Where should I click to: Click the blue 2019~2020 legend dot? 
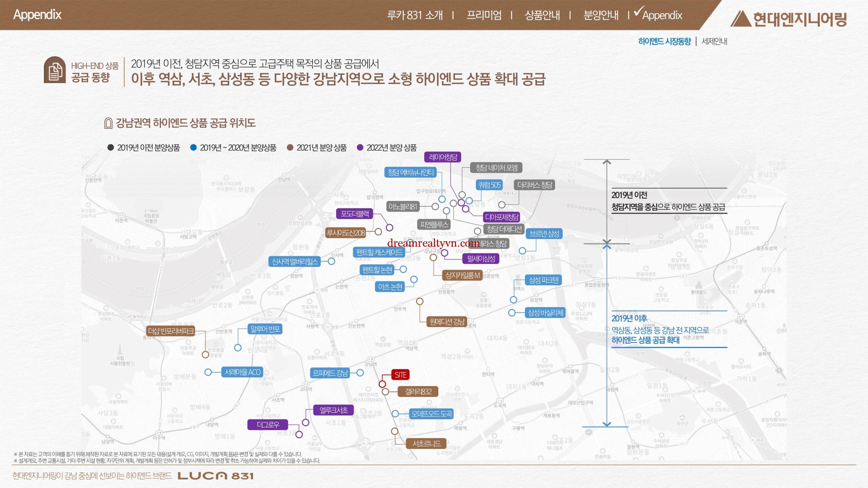click(x=193, y=147)
